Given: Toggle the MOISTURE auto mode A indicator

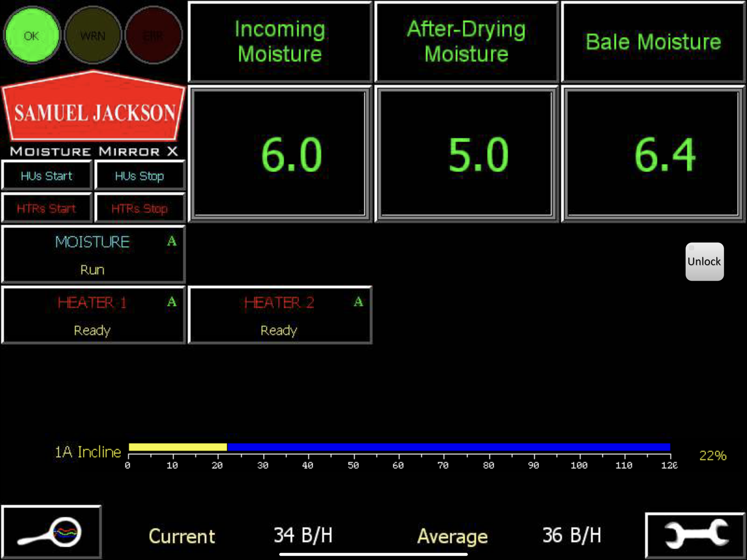Looking at the screenshot, I should 172,241.
